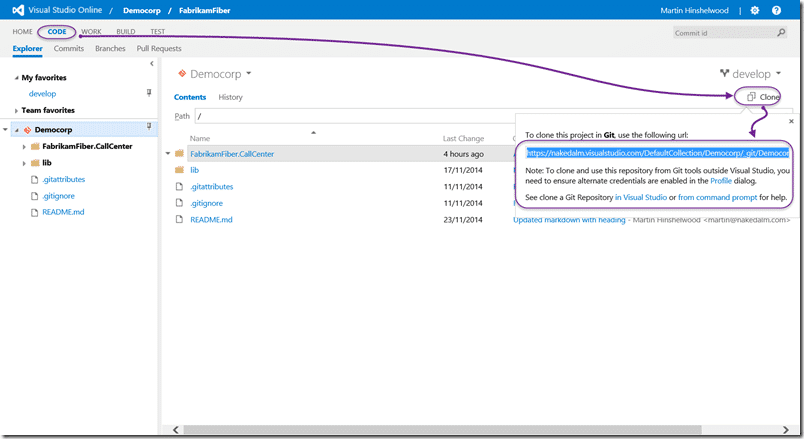Open 'Updated markdown with heading' commit link

tap(569, 220)
